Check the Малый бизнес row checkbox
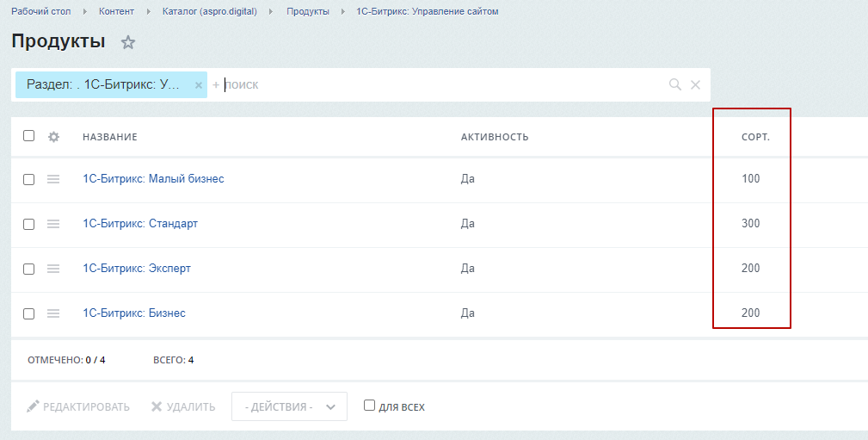The width and height of the screenshot is (868, 440). coord(28,180)
